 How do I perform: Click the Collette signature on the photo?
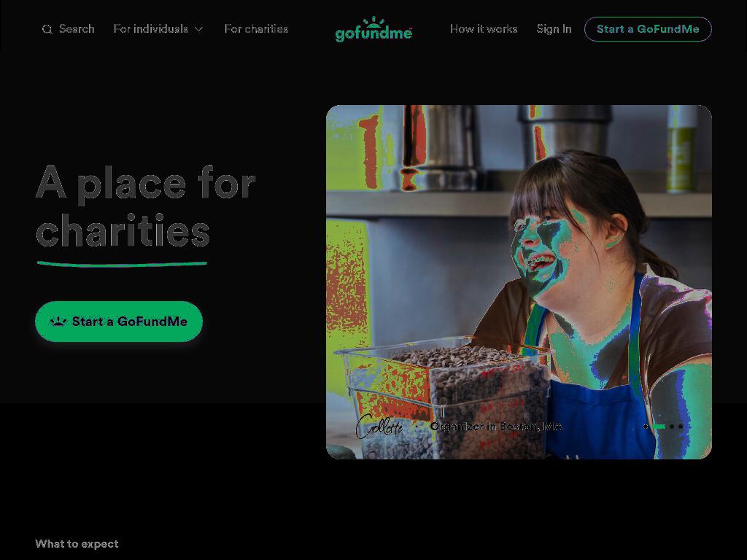pos(379,426)
